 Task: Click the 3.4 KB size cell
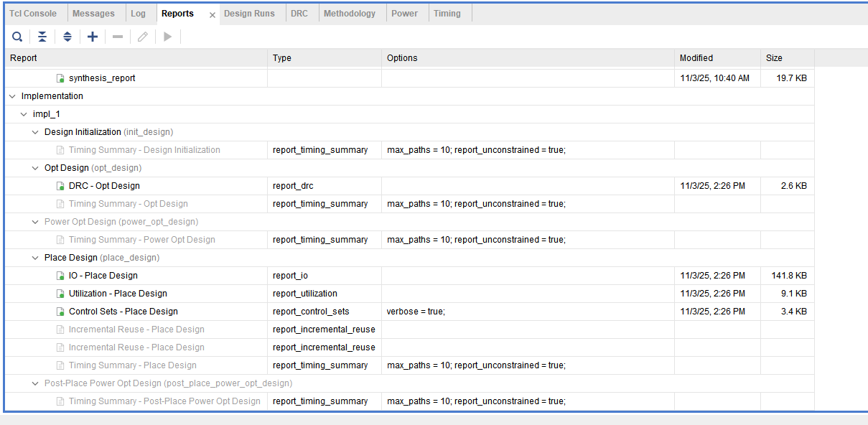point(788,312)
